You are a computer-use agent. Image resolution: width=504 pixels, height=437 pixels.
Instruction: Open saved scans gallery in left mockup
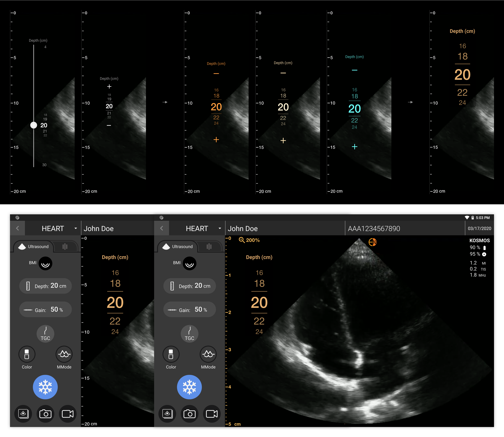(23, 414)
